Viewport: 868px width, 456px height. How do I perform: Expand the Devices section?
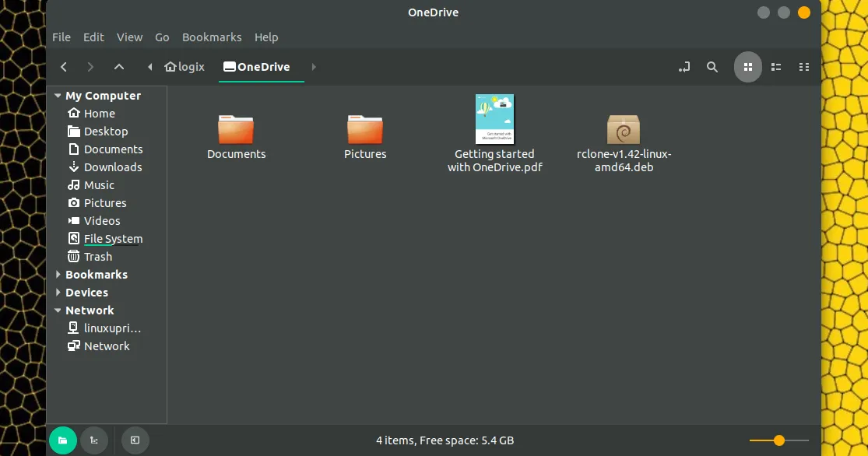click(x=58, y=292)
